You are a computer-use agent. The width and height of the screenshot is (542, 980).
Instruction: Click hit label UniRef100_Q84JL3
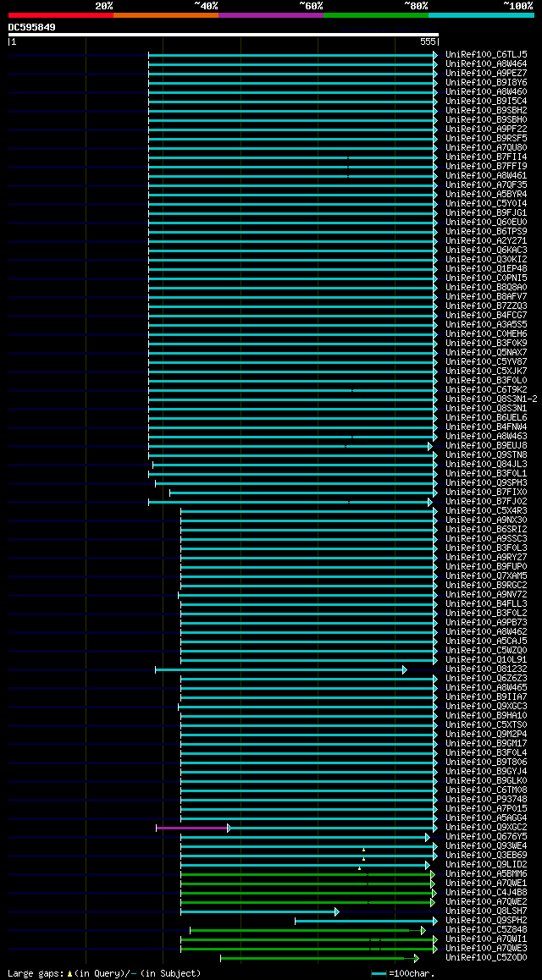pos(486,465)
